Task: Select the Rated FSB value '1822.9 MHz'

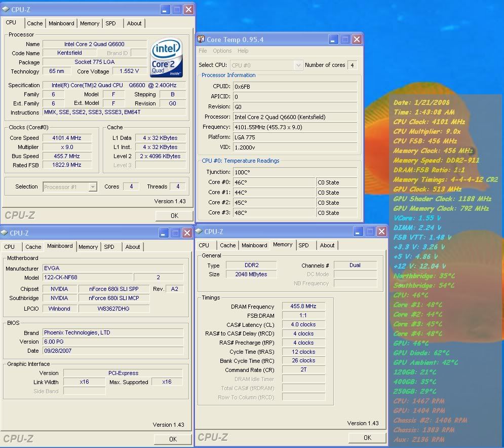Action: [x=67, y=165]
